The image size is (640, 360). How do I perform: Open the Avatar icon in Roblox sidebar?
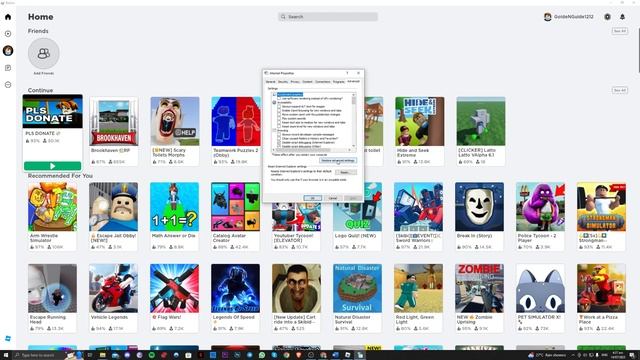coord(8,51)
